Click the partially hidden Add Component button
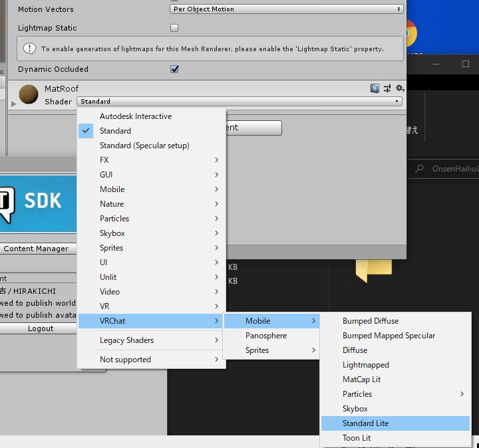 (x=253, y=128)
